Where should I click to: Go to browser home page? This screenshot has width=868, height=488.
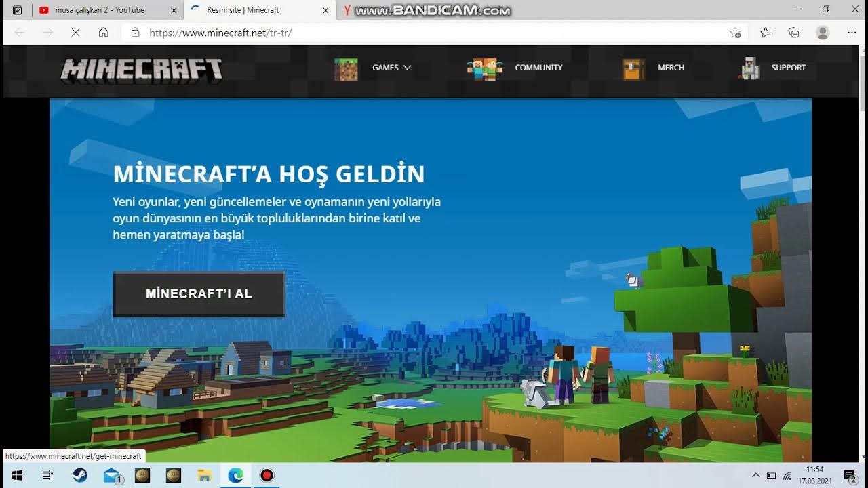[x=104, y=33]
